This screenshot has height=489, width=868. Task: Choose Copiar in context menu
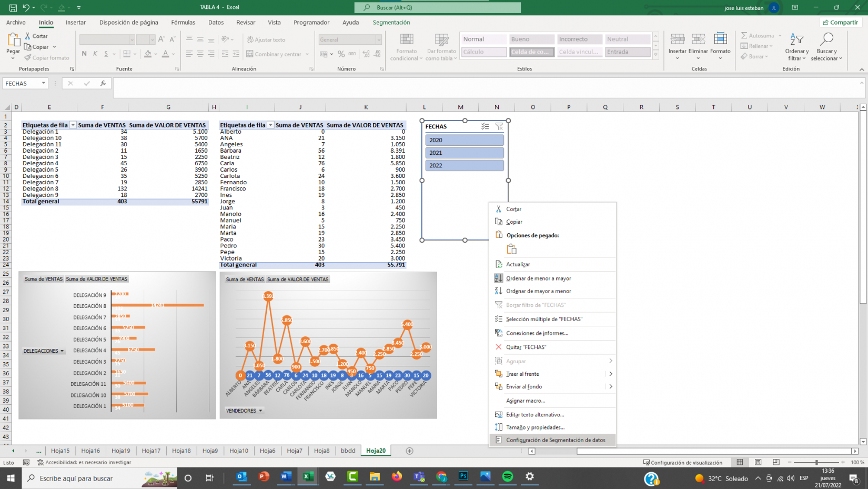coord(553,222)
